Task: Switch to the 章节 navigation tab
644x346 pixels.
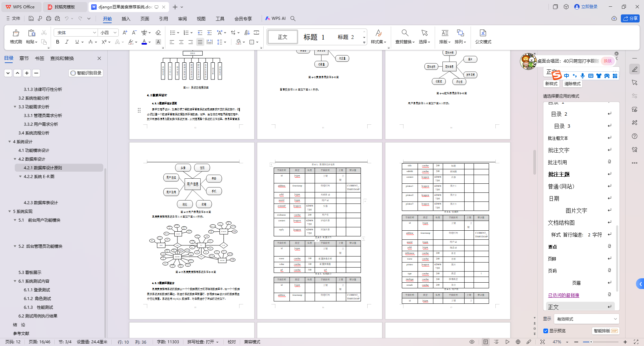Action: pos(24,58)
